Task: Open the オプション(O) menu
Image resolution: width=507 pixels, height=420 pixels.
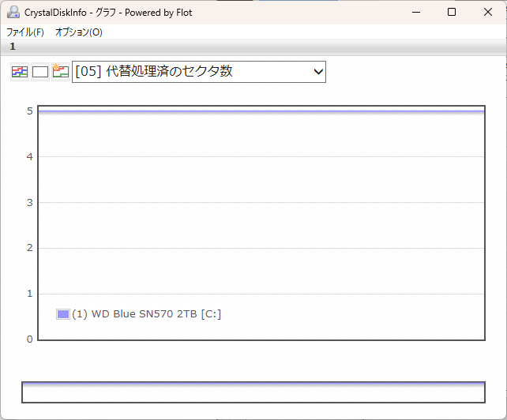Action: (x=79, y=32)
